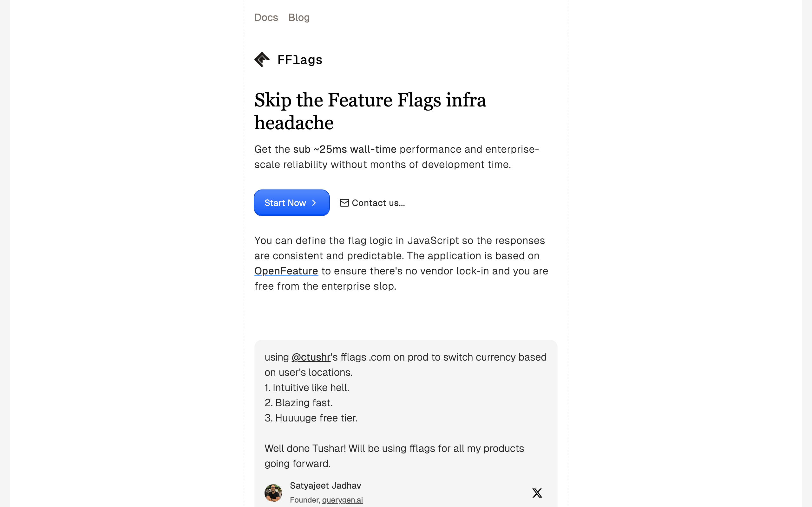Open the Docs navigation link
The image size is (812, 507).
click(266, 17)
